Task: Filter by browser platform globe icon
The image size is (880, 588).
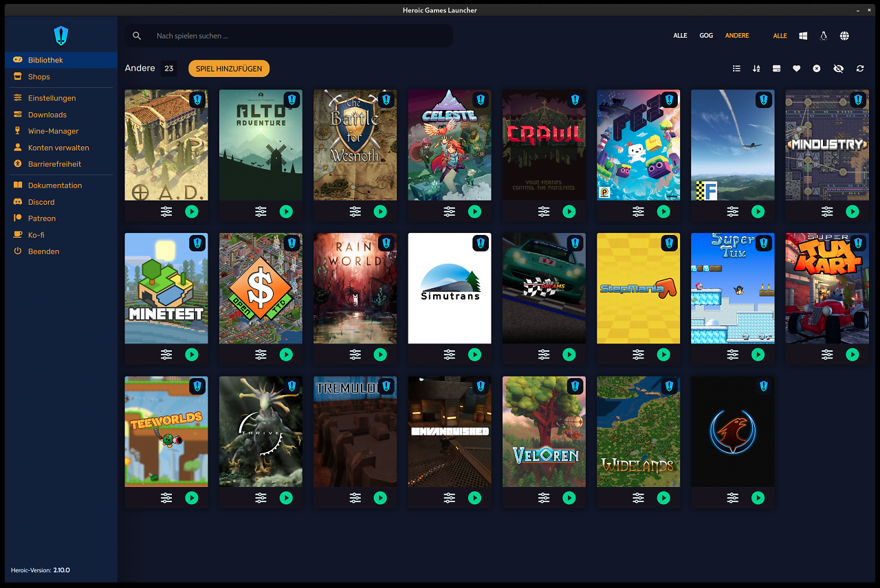Action: [845, 36]
